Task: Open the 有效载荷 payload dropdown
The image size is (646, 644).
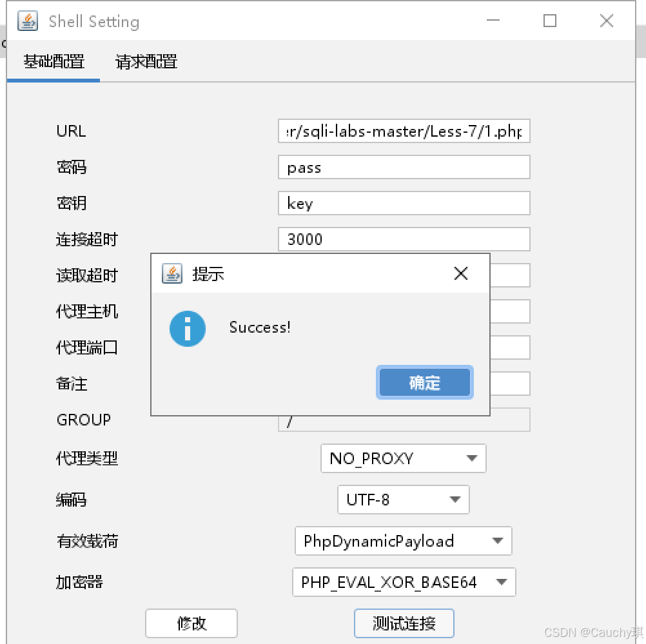Action: pos(403,541)
